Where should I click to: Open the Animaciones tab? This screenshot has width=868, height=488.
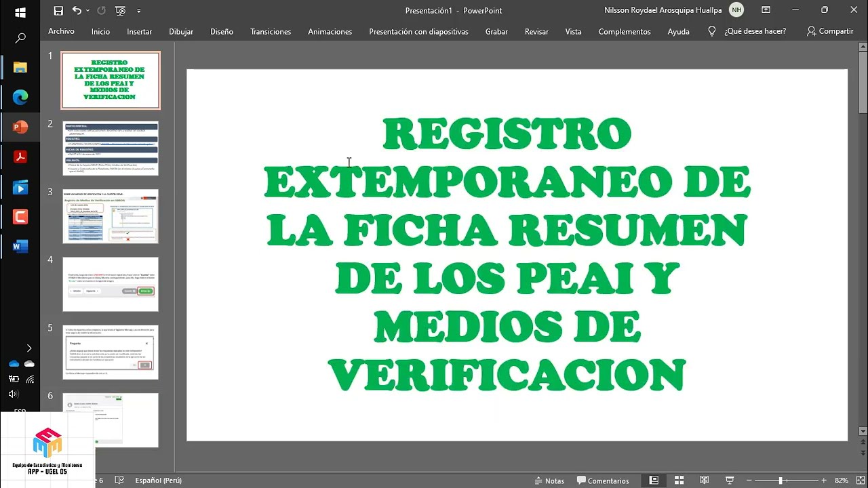(330, 31)
